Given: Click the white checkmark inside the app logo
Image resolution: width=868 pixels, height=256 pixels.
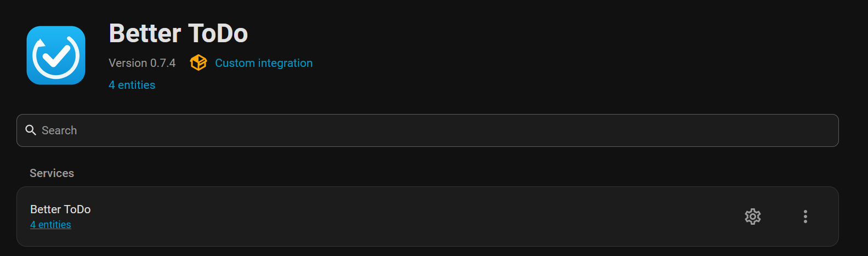Looking at the screenshot, I should tap(59, 55).
